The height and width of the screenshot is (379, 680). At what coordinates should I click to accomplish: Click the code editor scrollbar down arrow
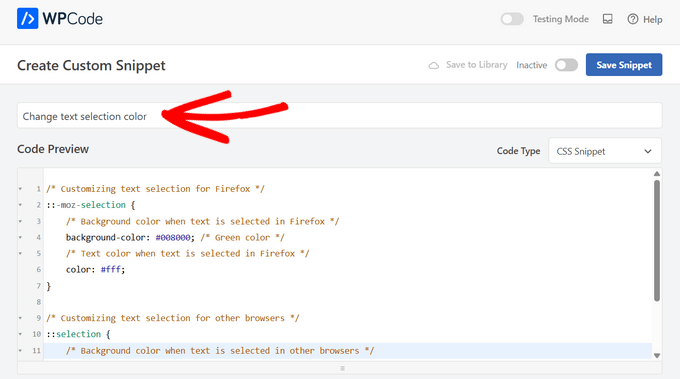(x=657, y=356)
